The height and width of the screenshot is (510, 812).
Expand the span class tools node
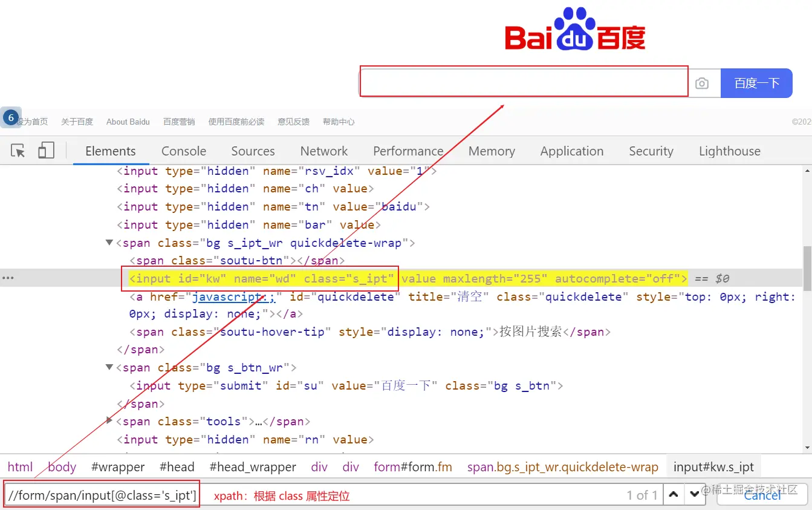coord(109,420)
